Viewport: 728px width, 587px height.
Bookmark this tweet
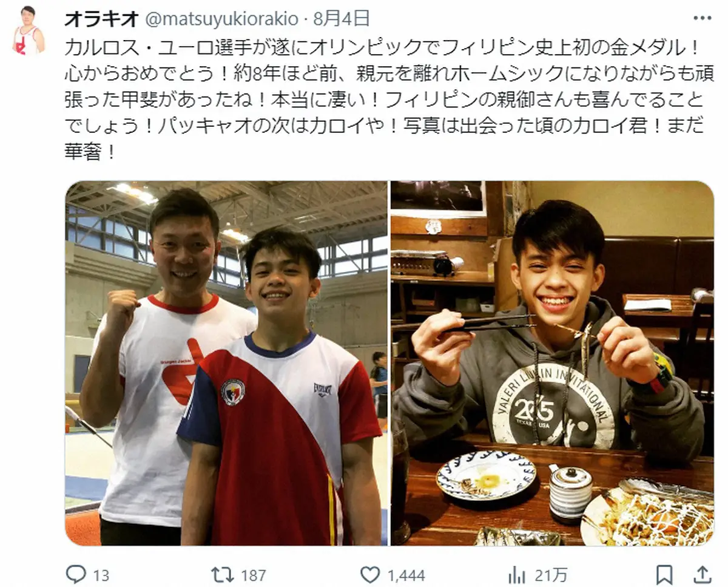coord(664,574)
